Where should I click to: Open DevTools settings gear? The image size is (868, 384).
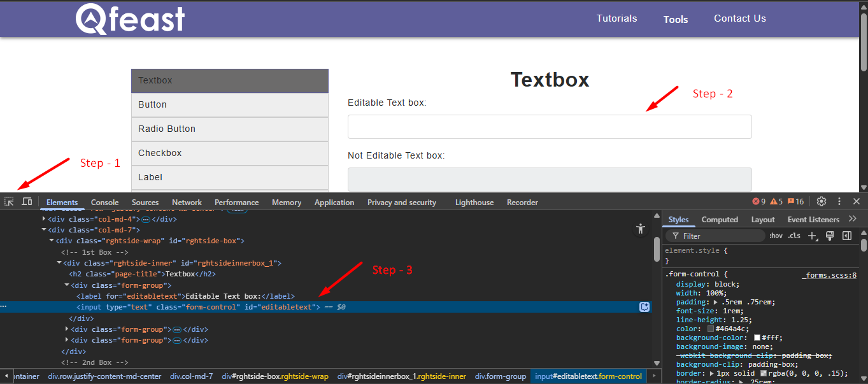tap(822, 201)
